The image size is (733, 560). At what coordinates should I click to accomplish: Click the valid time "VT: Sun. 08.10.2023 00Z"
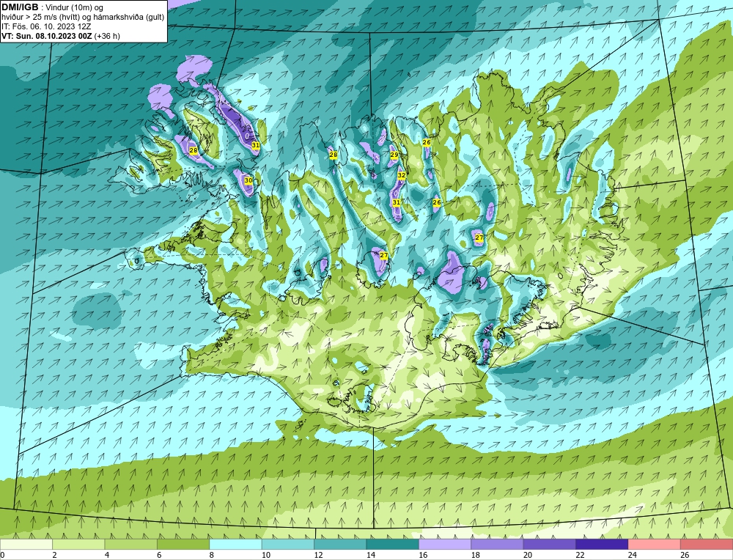(47, 36)
